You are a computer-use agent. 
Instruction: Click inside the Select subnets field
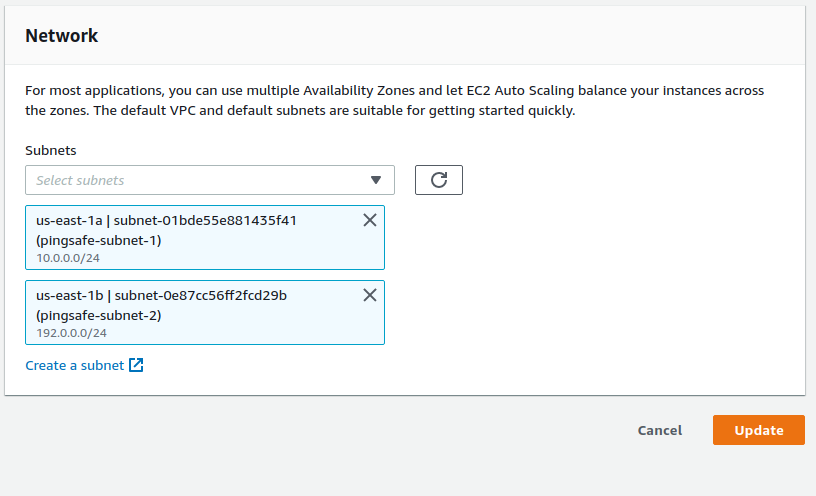pos(190,180)
